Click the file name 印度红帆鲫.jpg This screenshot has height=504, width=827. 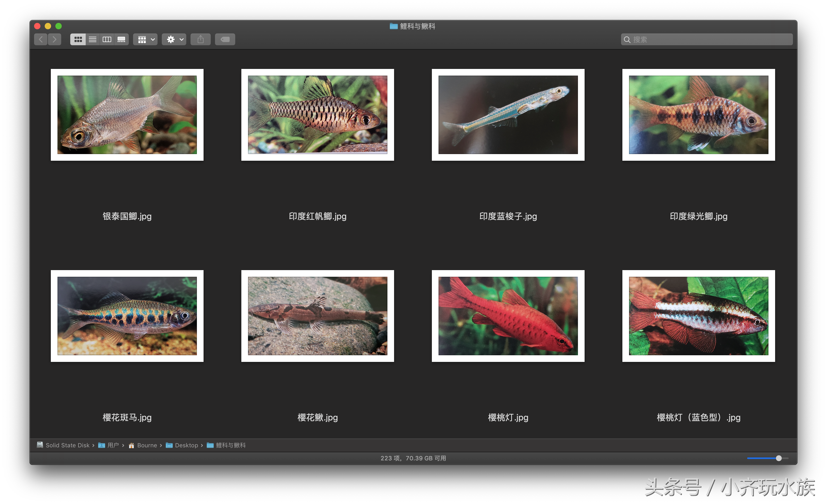click(x=317, y=216)
